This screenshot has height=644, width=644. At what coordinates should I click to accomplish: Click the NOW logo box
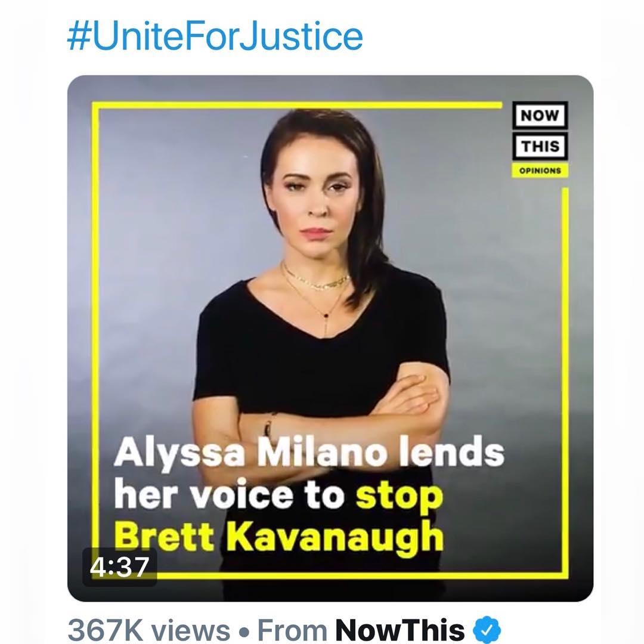point(540,116)
